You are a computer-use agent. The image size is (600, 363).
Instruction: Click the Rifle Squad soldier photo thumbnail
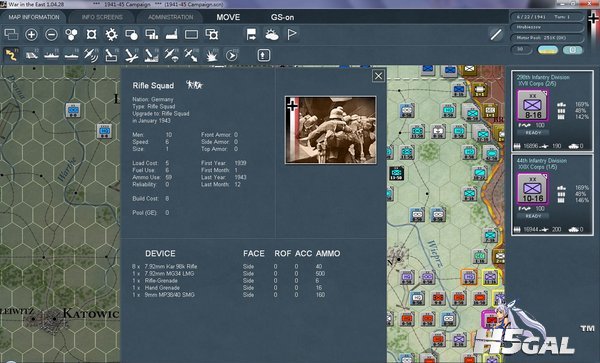pyautogui.click(x=331, y=130)
